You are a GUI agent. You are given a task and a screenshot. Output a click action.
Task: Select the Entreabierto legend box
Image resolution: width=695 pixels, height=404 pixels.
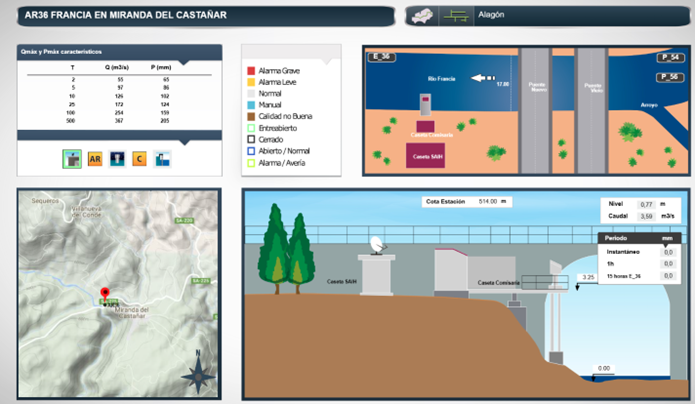click(251, 129)
